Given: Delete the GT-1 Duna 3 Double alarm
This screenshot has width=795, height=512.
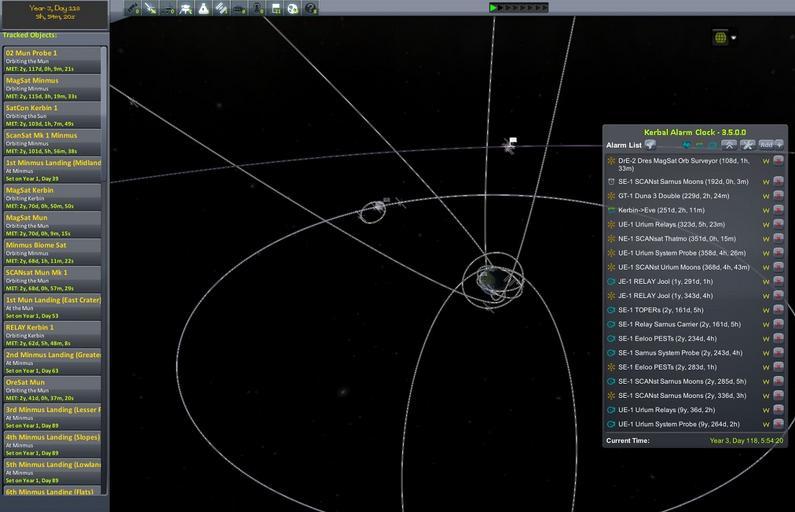Looking at the screenshot, I should 778,195.
